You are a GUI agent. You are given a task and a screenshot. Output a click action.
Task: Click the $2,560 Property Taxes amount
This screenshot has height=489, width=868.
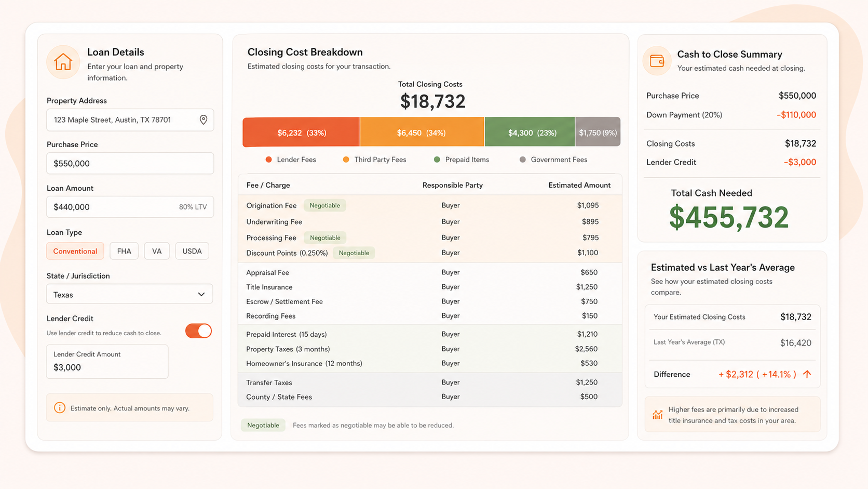point(586,349)
